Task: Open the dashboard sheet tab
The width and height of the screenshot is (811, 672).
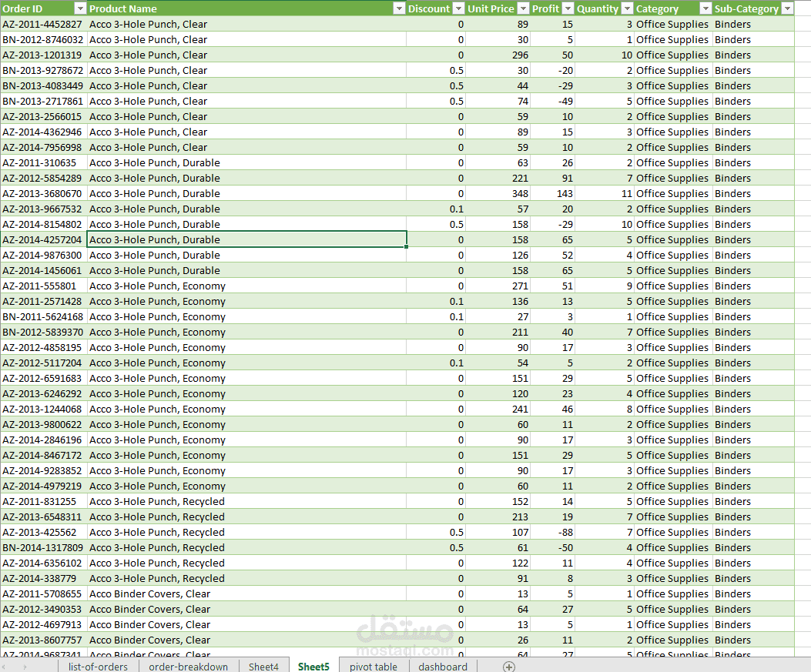Action: (x=443, y=667)
